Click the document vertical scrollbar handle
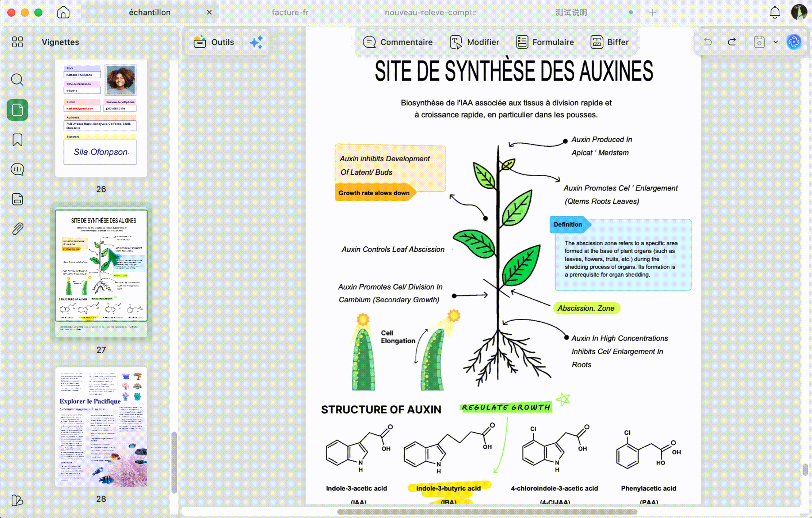Screen dimensions: 812x518 tap(805, 469)
